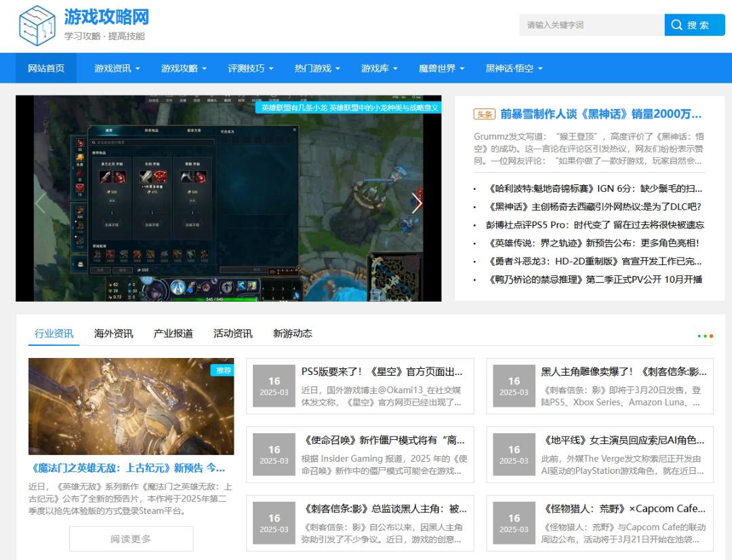Viewport: 732px width, 560px height.
Task: Click the date badge beside 黑人主角雕像卖爆了
Action: (514, 386)
